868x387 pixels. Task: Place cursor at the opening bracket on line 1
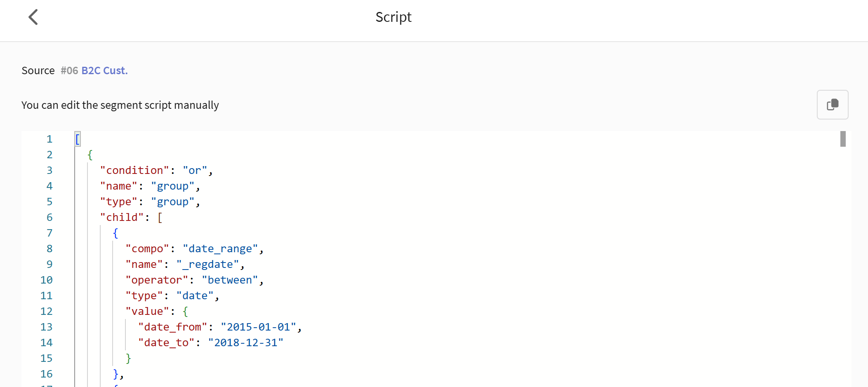pyautogui.click(x=78, y=139)
